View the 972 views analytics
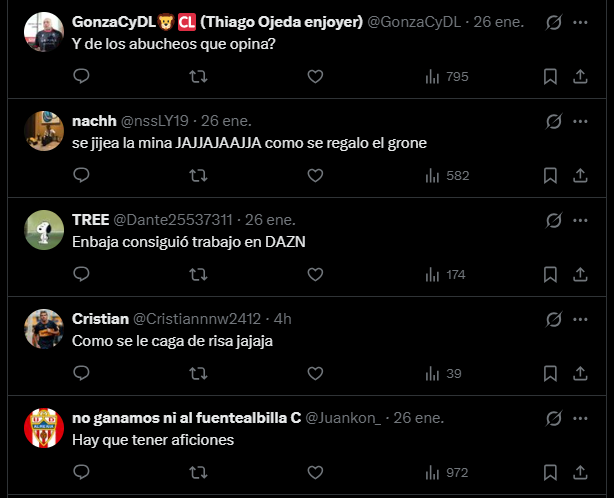The width and height of the screenshot is (614, 498). tap(446, 473)
